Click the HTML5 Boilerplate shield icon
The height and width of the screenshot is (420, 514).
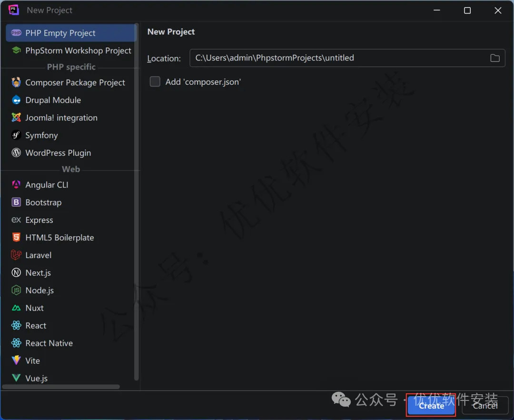tap(16, 237)
